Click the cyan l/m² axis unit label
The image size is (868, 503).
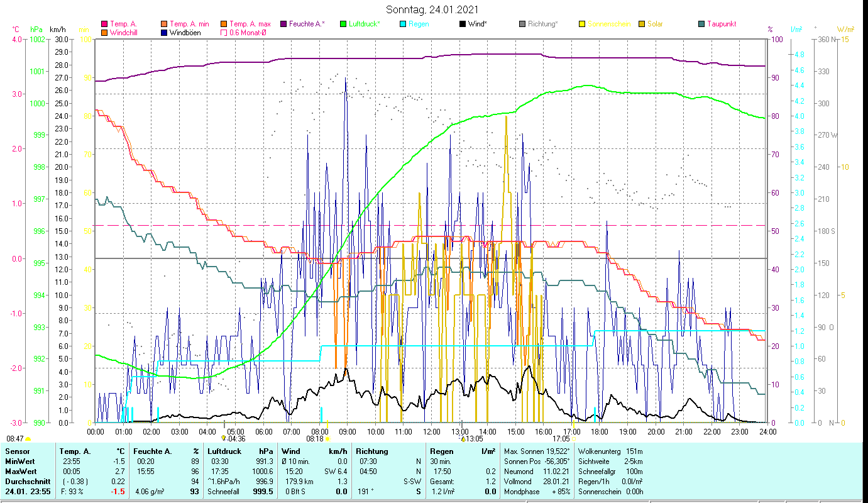click(x=796, y=30)
